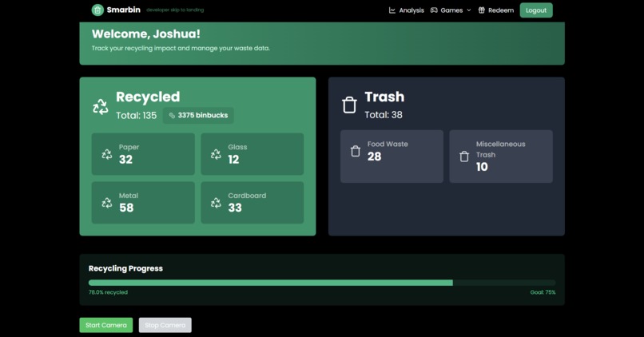This screenshot has width=644, height=337.
Task: Click the Start Camera button
Action: pyautogui.click(x=106, y=325)
